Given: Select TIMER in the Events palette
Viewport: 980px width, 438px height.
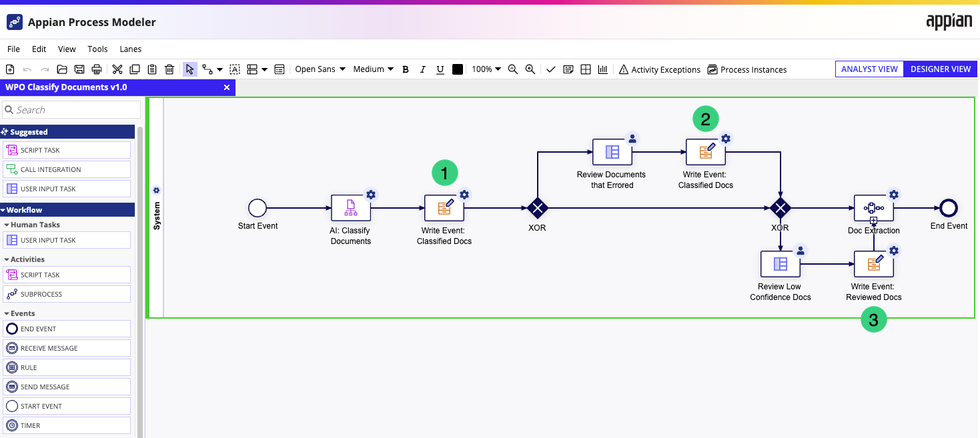Looking at the screenshot, I should (x=67, y=425).
